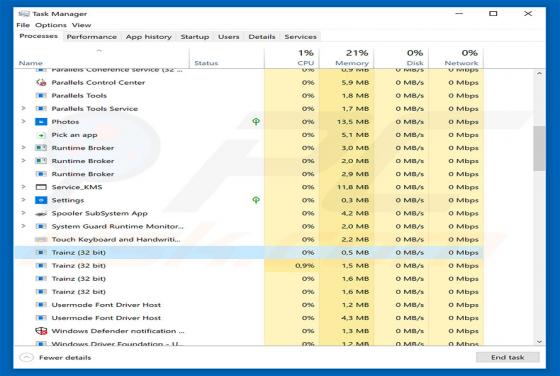The height and width of the screenshot is (376, 560).
Task: Click the green suspended leaf icon beside Photos
Action: pyautogui.click(x=256, y=122)
